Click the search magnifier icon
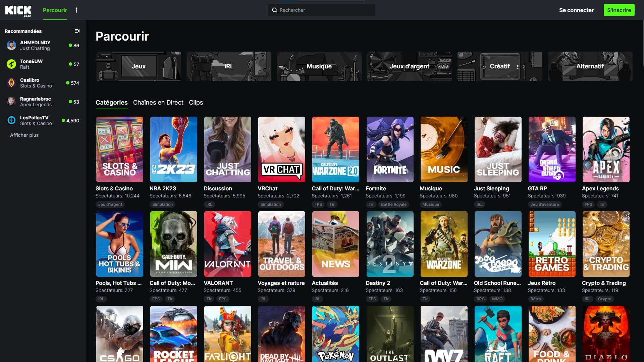The image size is (644, 362). (274, 10)
